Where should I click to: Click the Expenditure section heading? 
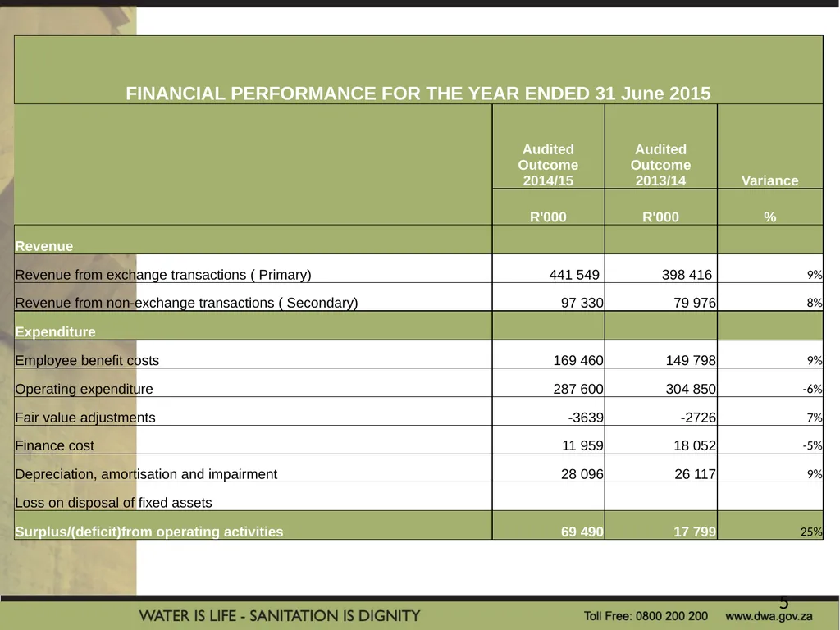click(x=55, y=332)
